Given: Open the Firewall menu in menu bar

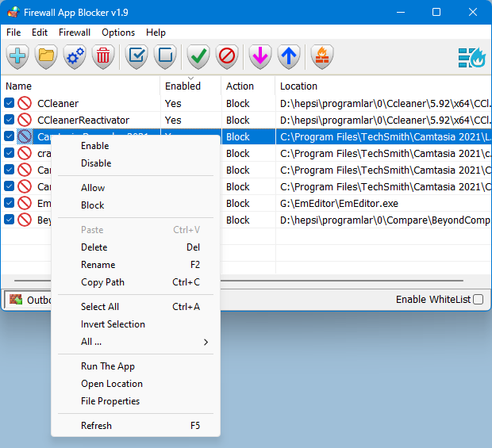Looking at the screenshot, I should point(75,33).
